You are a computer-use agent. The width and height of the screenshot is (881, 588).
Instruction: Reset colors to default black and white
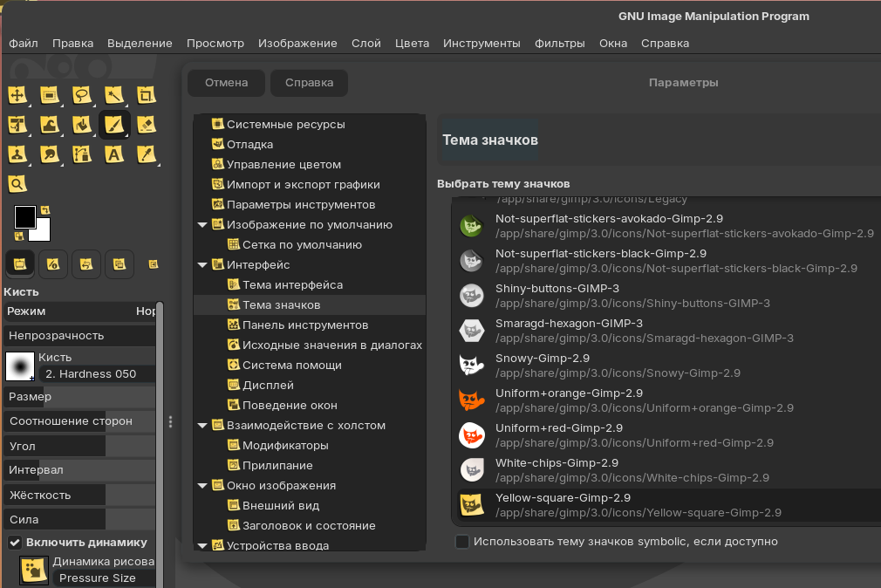19,236
